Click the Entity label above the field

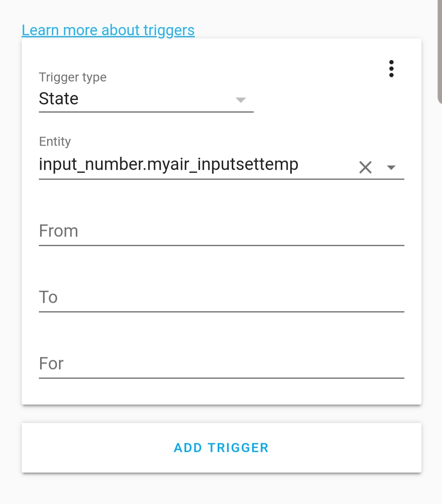coord(55,141)
